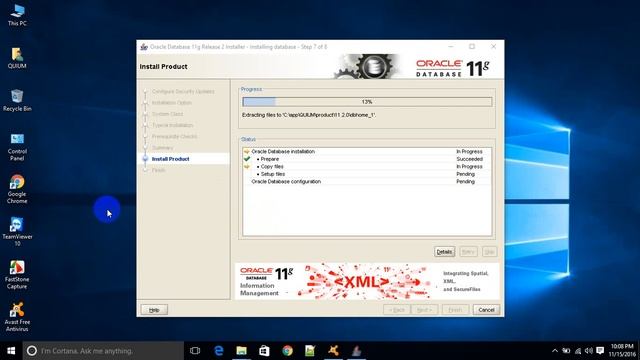Click the green check beside Prepare
This screenshot has width=640, height=360.
pos(247,159)
